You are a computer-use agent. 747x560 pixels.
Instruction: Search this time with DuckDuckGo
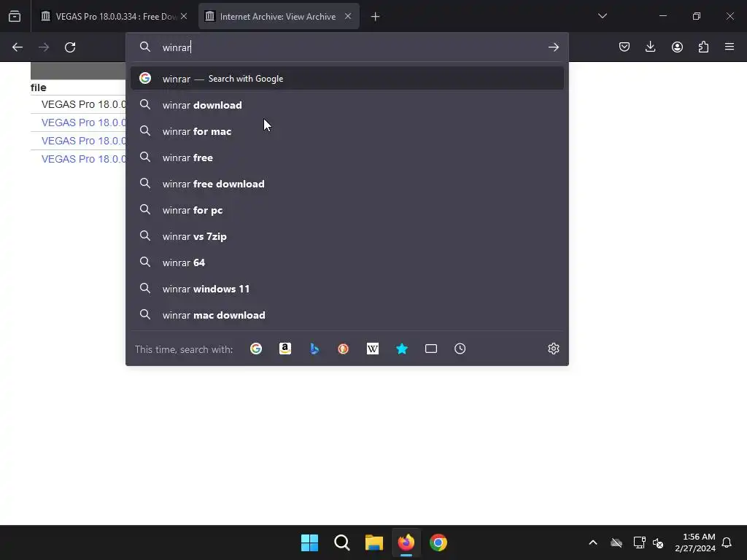(x=344, y=349)
